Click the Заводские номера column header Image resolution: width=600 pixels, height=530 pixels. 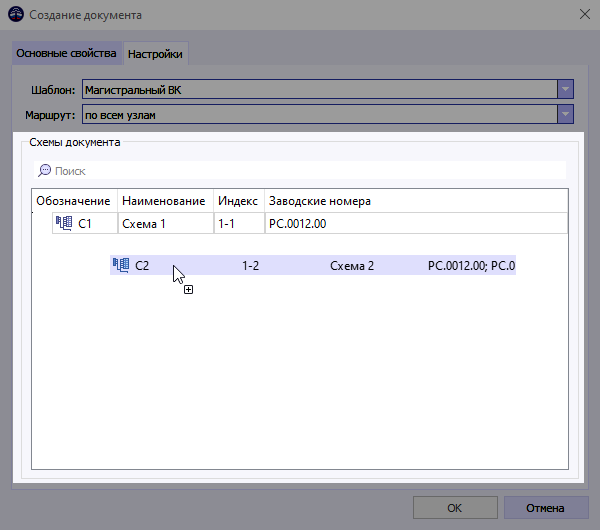[416, 201]
